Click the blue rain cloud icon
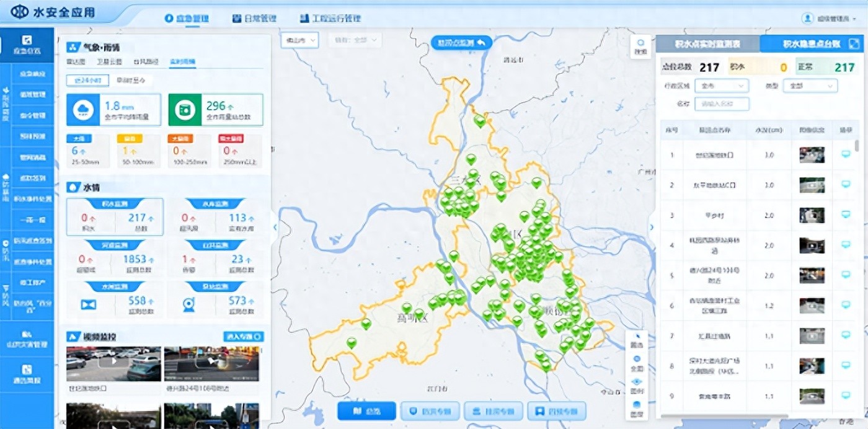This screenshot has height=429, width=868. pyautogui.click(x=83, y=110)
